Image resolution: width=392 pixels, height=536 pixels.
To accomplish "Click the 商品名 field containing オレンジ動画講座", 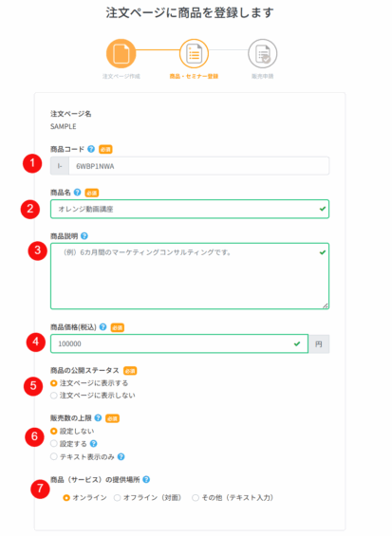I will pos(190,209).
